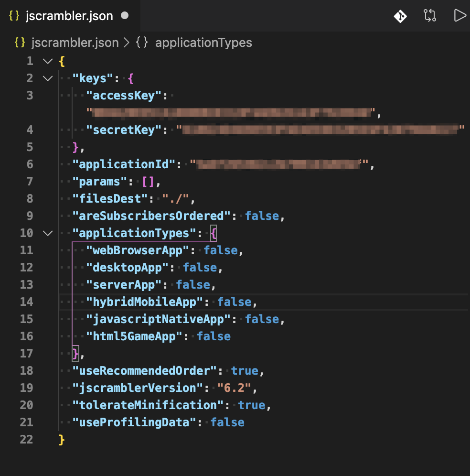Click the unsaved-changes dot on jscrambler.json tab
The height and width of the screenshot is (476, 470).
(x=125, y=15)
